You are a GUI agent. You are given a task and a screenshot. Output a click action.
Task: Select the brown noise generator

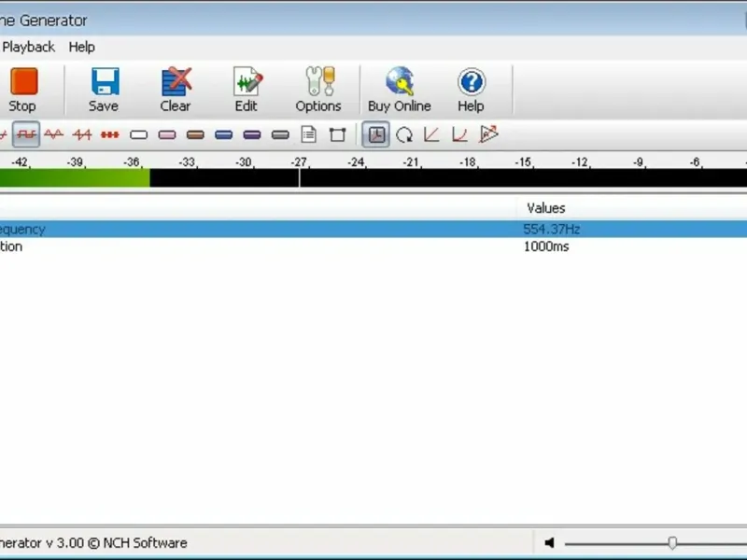(x=195, y=134)
